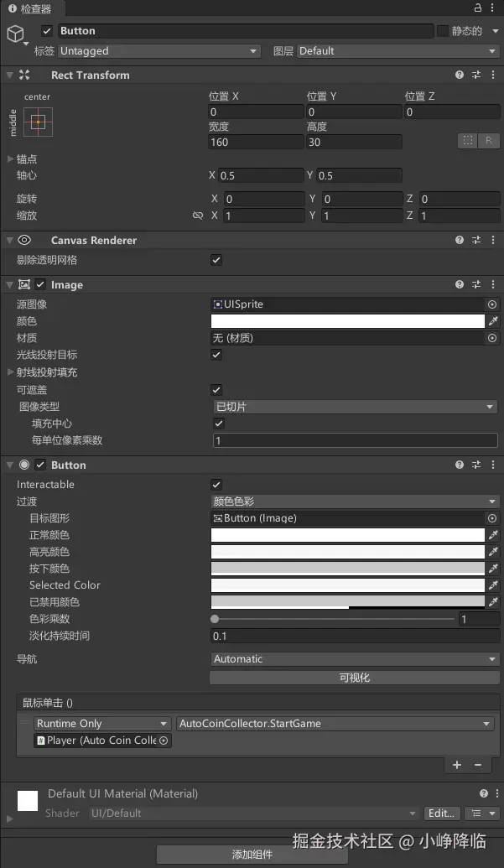
Task: Click the visualize (可视化) button
Action: coord(354,678)
